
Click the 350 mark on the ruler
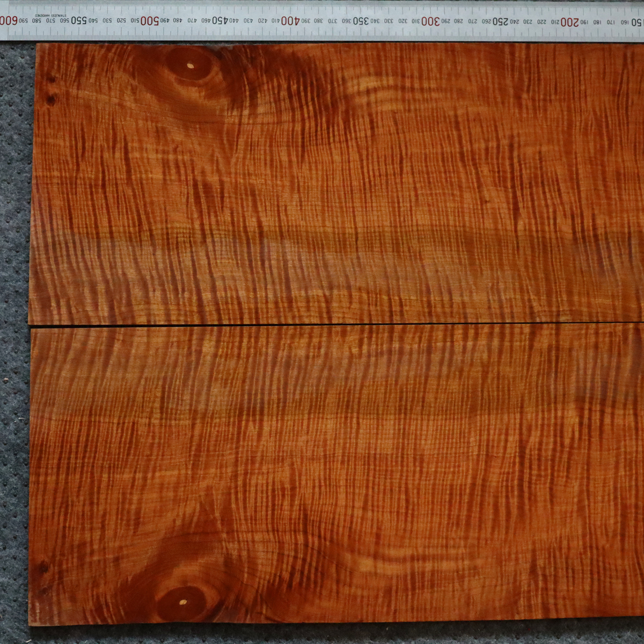pos(360,21)
